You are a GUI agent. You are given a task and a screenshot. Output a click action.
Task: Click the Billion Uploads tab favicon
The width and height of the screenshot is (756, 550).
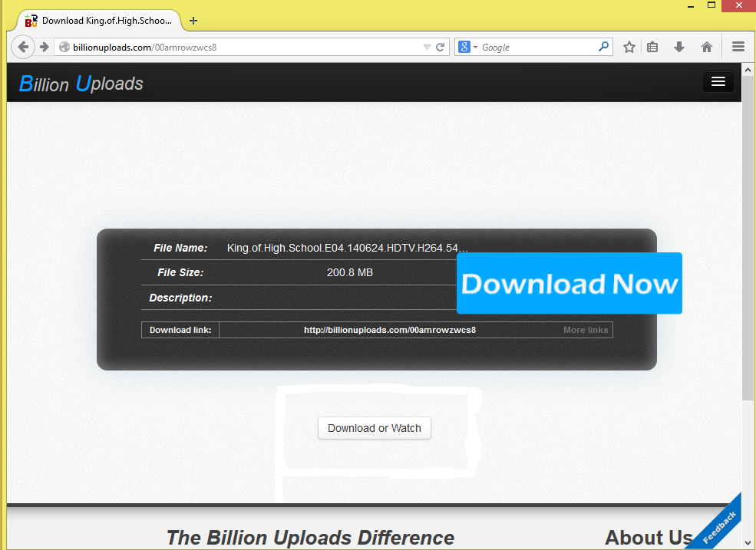pyautogui.click(x=31, y=21)
